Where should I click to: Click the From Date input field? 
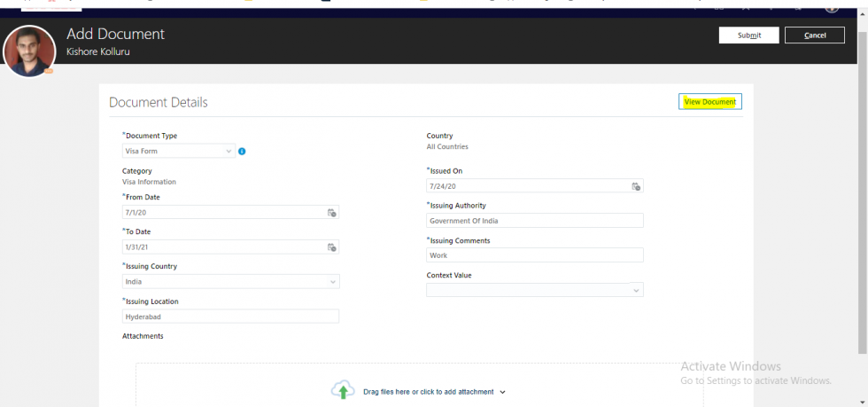click(x=230, y=213)
